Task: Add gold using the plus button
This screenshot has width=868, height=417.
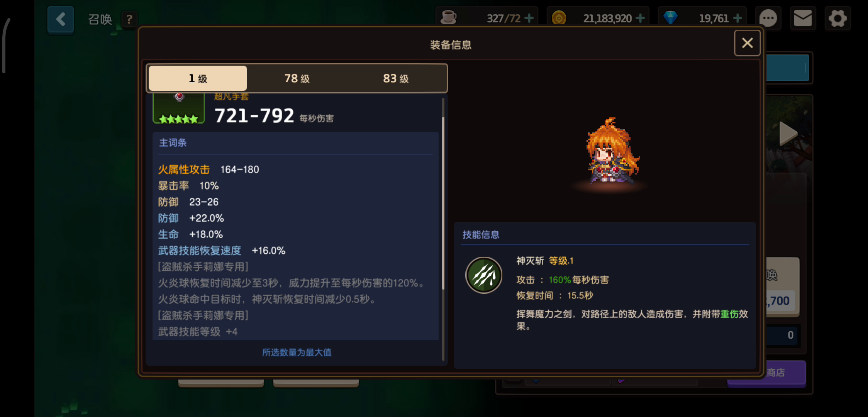Action: 640,18
